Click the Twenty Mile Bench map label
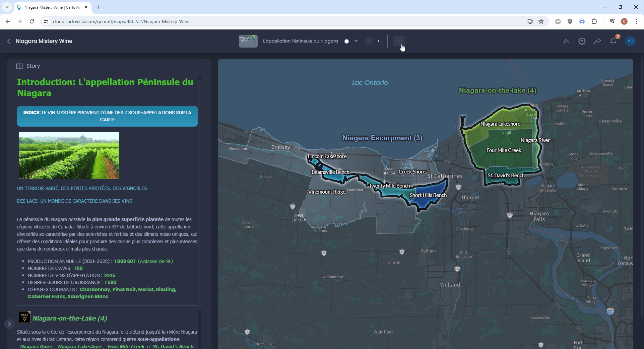This screenshot has width=644, height=349. pyautogui.click(x=389, y=186)
